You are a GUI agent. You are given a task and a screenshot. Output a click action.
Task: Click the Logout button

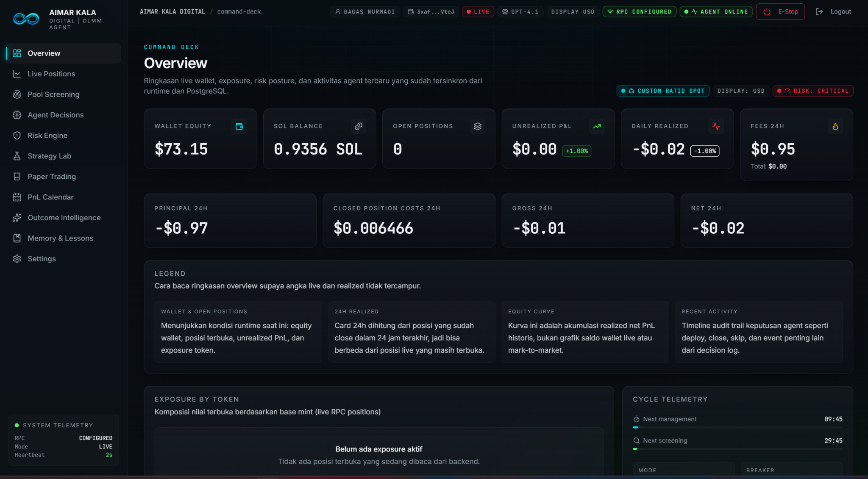[833, 12]
